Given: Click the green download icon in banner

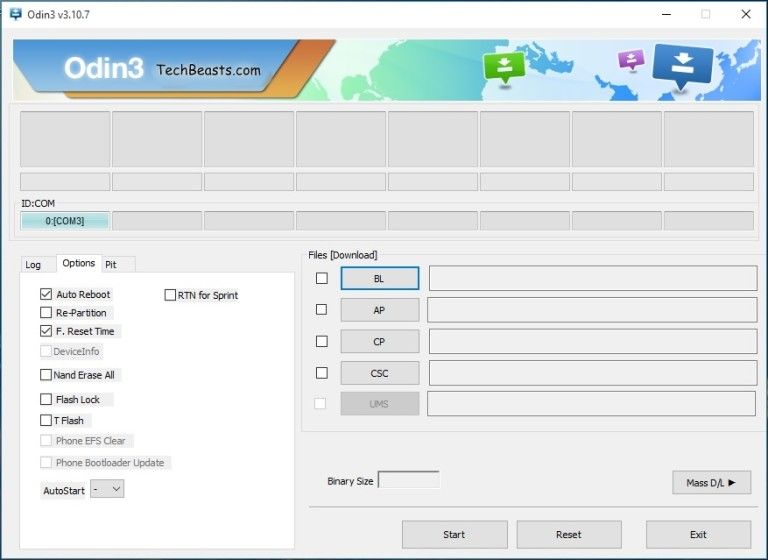Looking at the screenshot, I should coord(504,68).
